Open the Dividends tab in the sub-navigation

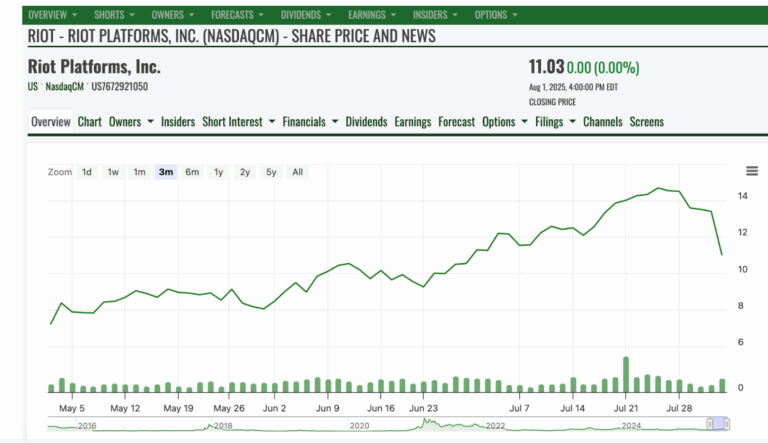pyautogui.click(x=366, y=122)
